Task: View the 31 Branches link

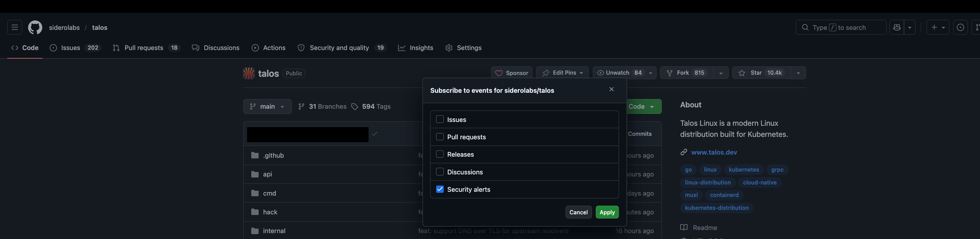Action: click(x=323, y=107)
